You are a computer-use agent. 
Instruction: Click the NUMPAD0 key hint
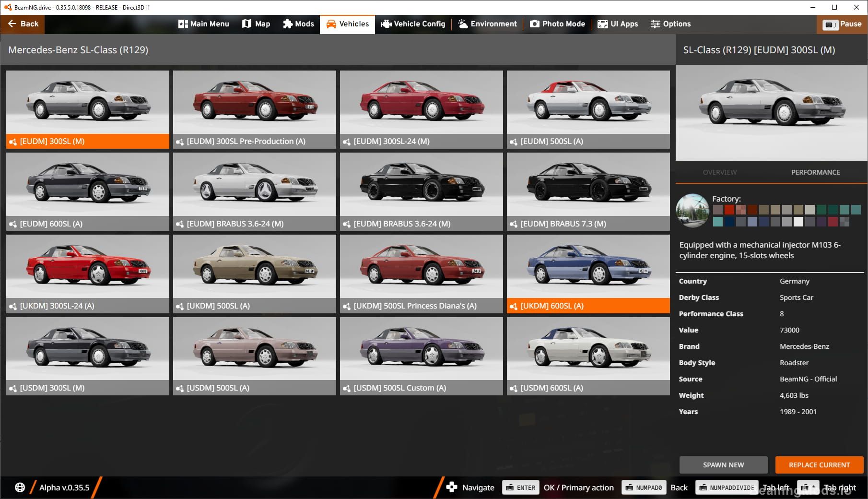tap(644, 487)
